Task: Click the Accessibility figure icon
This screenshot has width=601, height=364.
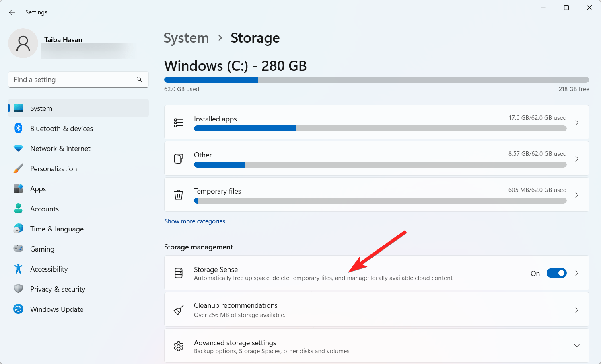Action: click(x=19, y=269)
